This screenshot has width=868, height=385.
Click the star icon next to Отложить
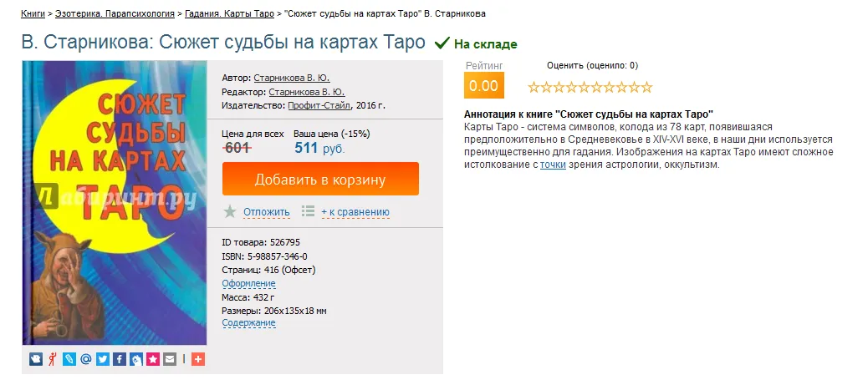(x=230, y=211)
